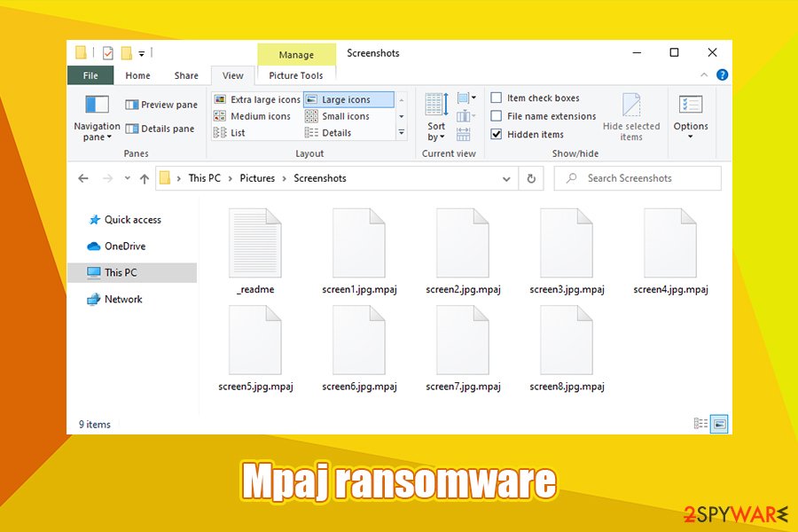Click Screenshots in address breadcrumb
Screen dimensions: 798x532
coord(319,178)
